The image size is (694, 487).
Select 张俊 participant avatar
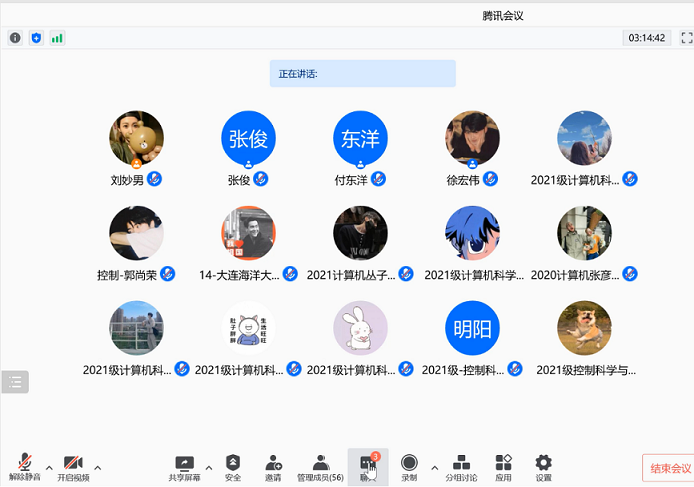click(x=248, y=138)
